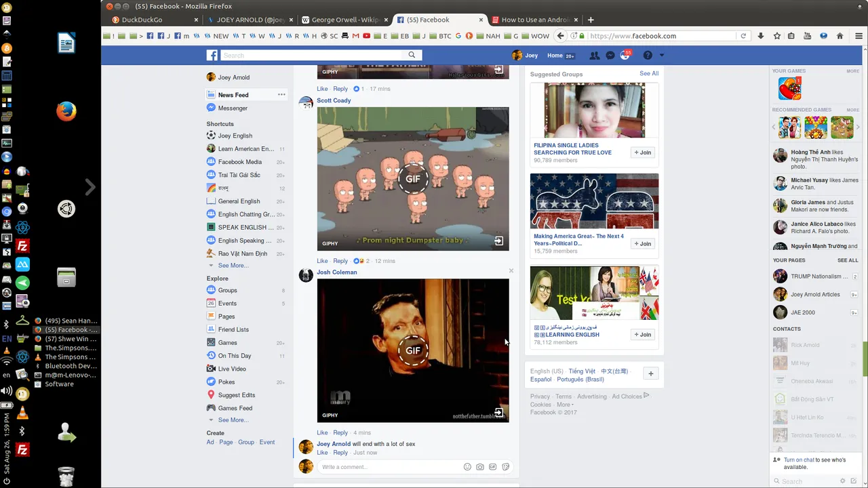Screen dimensions: 868x488
Task: Add a language with plus button
Action: click(651, 373)
